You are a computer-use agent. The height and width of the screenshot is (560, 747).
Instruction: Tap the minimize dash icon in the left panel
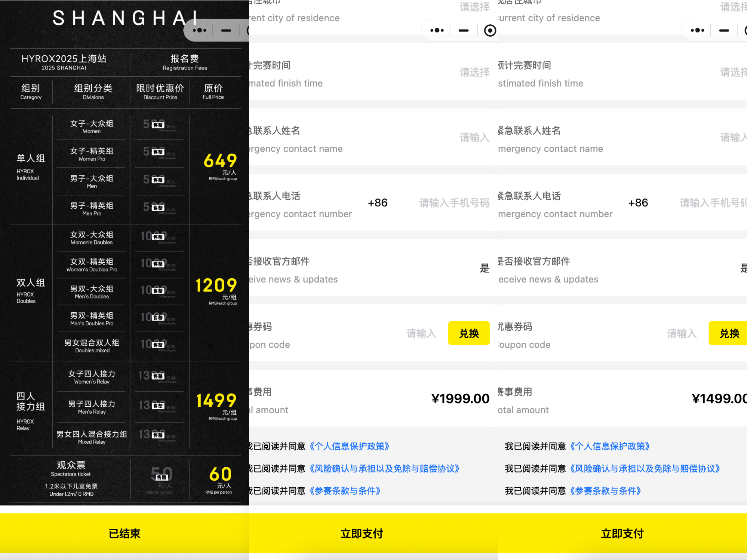(226, 30)
